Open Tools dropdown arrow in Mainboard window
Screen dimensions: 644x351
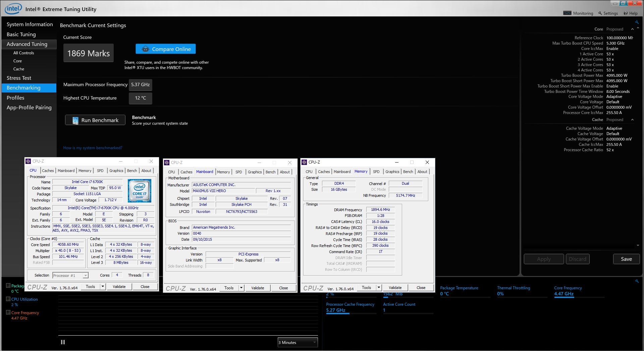click(241, 288)
